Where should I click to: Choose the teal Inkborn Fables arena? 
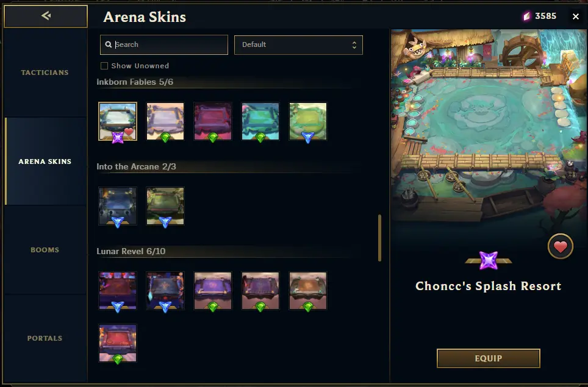point(260,121)
